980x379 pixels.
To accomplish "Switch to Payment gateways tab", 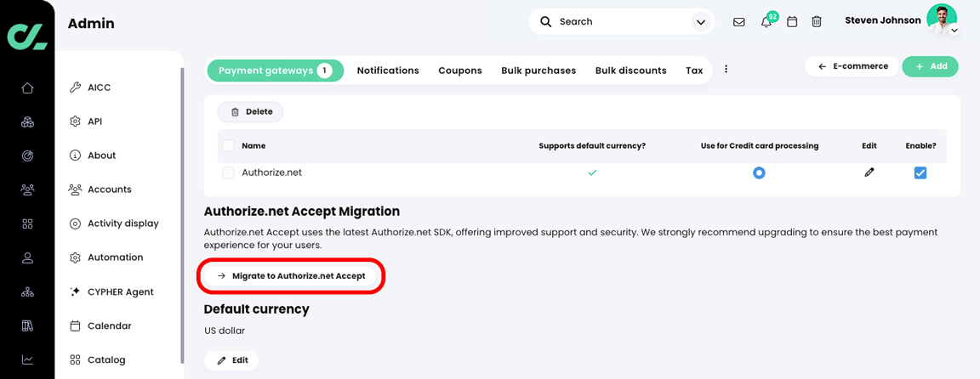I will click(275, 71).
